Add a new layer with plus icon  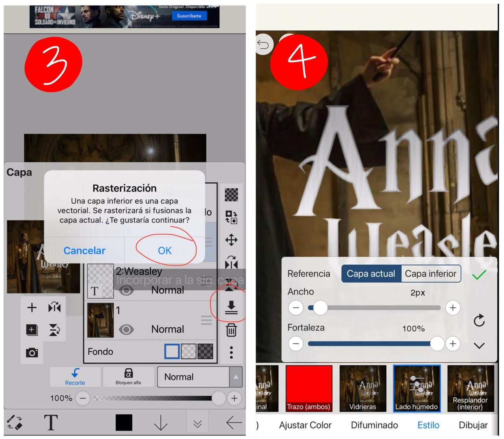click(x=32, y=308)
